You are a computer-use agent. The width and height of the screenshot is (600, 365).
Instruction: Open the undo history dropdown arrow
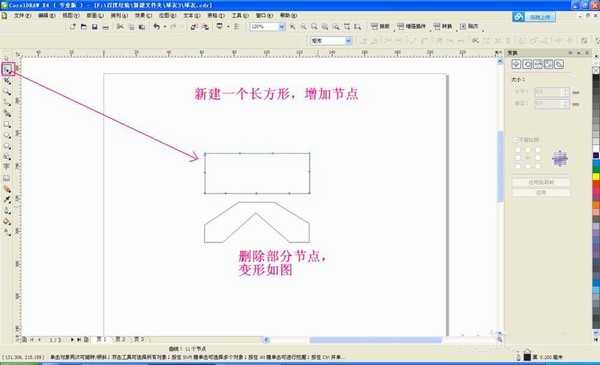click(x=165, y=27)
